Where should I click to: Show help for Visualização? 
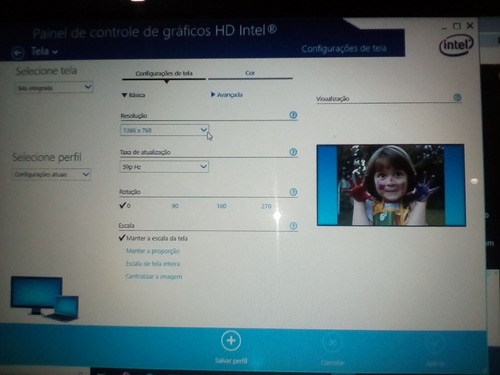pyautogui.click(x=457, y=97)
